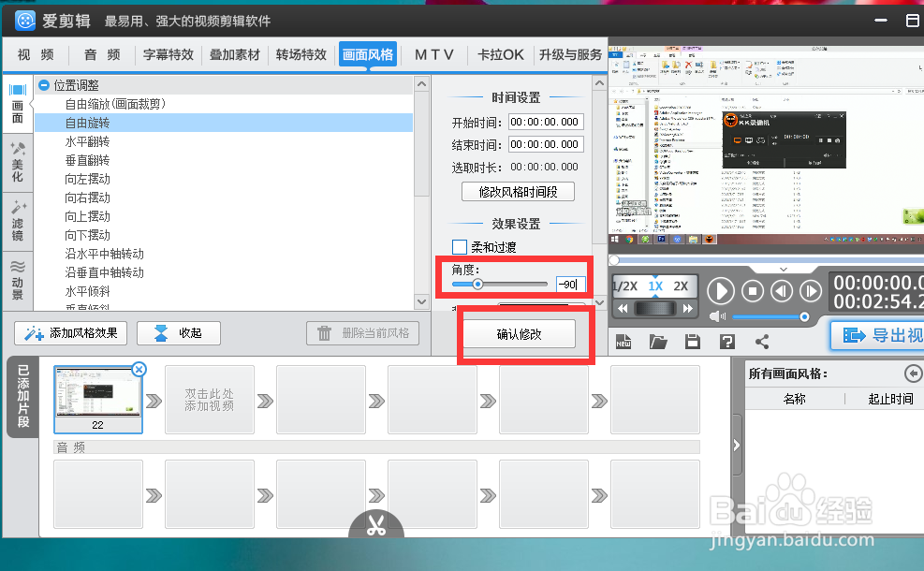The height and width of the screenshot is (571, 924).
Task: Click the 确认修改 button
Action: click(519, 334)
